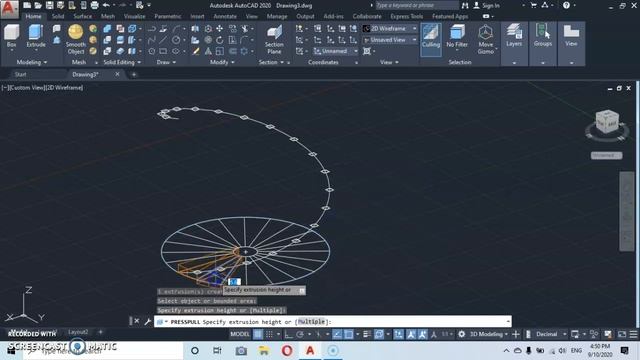Open the Layout2 tab
This screenshot has height=360, width=640.
[78, 332]
